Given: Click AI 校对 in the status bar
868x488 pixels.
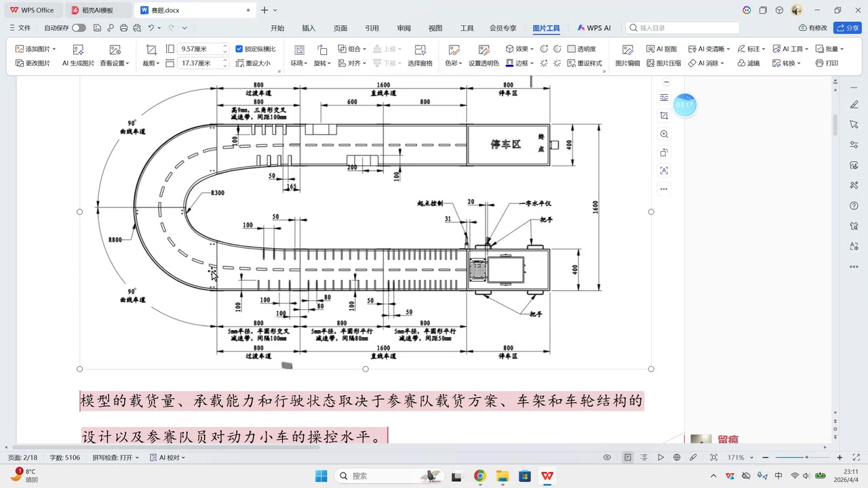Looking at the screenshot, I should coord(167,457).
